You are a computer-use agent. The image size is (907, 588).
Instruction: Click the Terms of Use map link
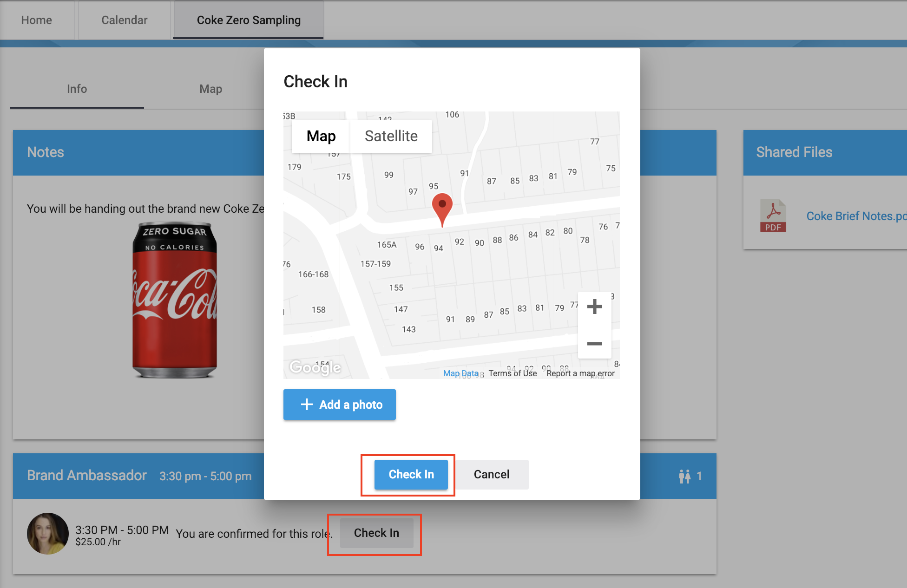(x=513, y=373)
